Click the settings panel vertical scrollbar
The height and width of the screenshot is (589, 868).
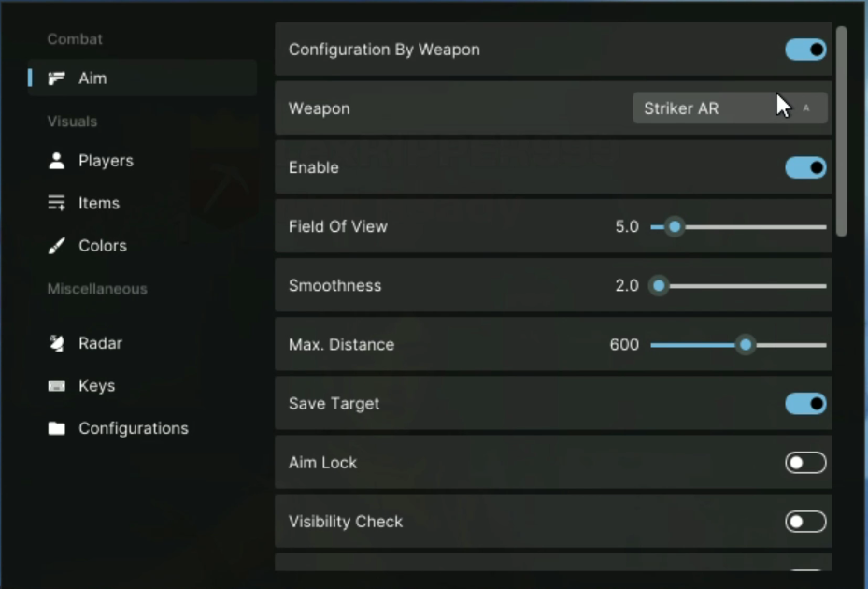tap(842, 131)
